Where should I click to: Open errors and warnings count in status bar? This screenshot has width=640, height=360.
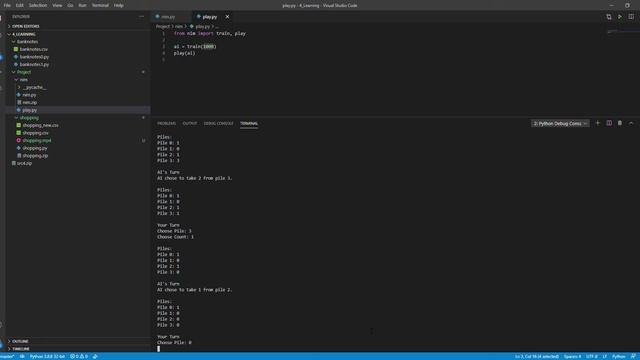coord(79,356)
